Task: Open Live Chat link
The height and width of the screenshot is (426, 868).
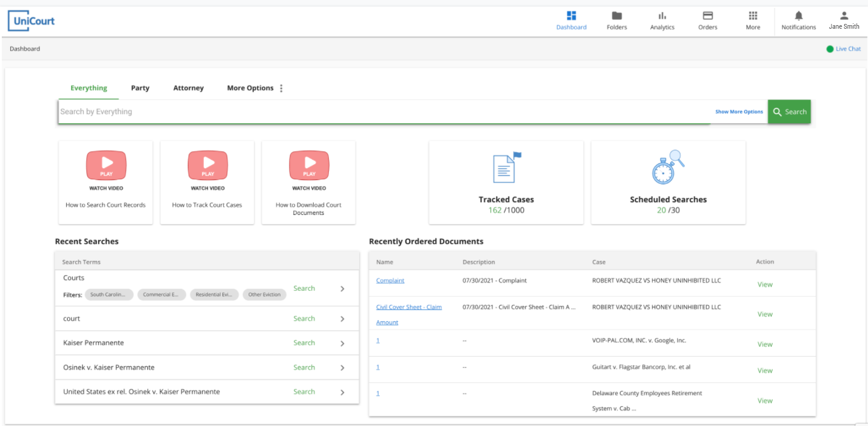Action: pyautogui.click(x=848, y=49)
